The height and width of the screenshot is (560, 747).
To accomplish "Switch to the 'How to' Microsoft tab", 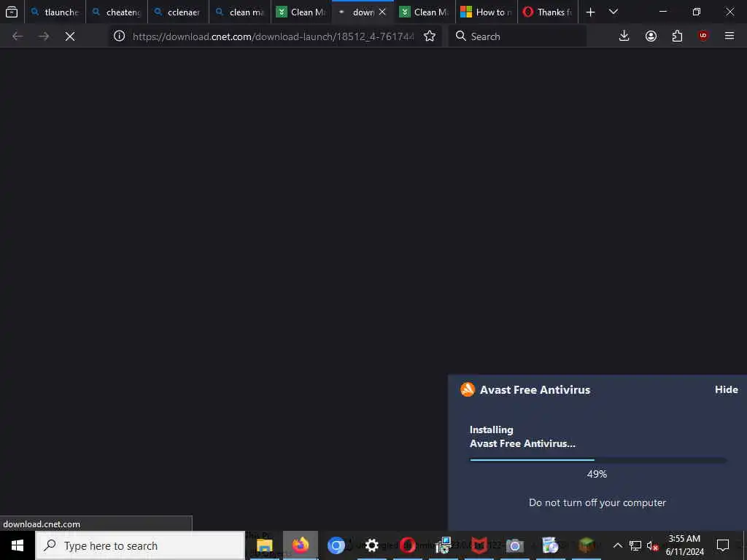I will click(x=486, y=12).
